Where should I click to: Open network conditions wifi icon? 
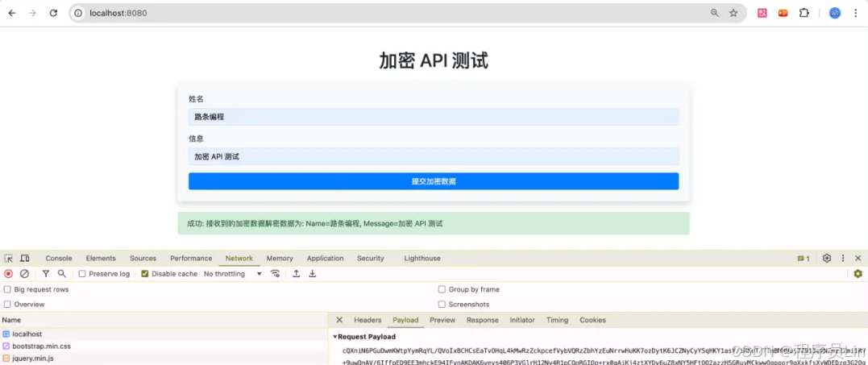point(275,274)
